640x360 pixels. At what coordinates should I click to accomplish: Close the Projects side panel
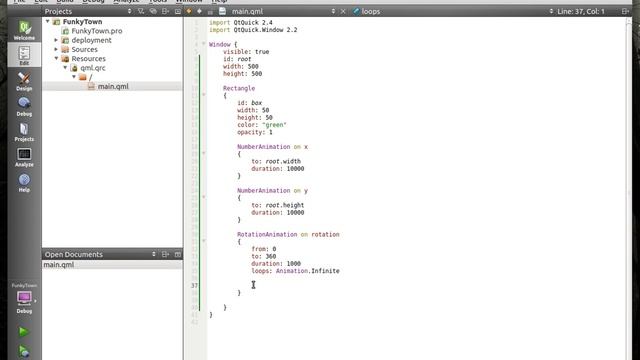coord(178,11)
